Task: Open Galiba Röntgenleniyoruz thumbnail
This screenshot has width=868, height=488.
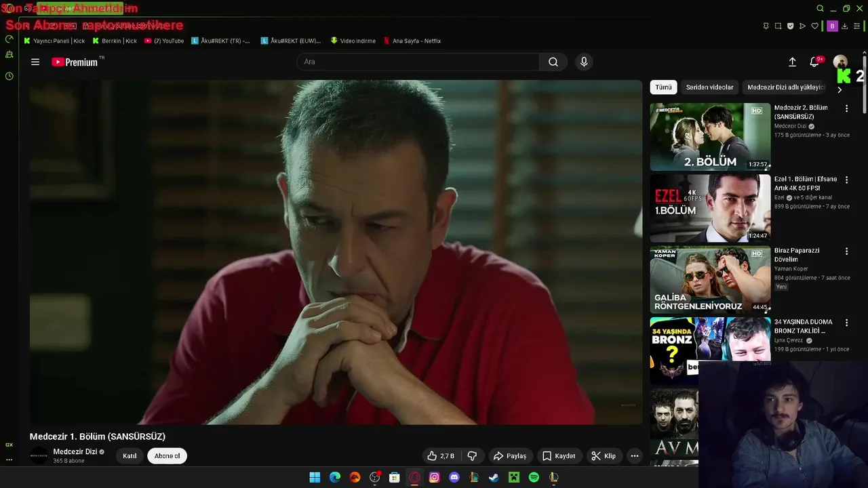Action: 710,279
